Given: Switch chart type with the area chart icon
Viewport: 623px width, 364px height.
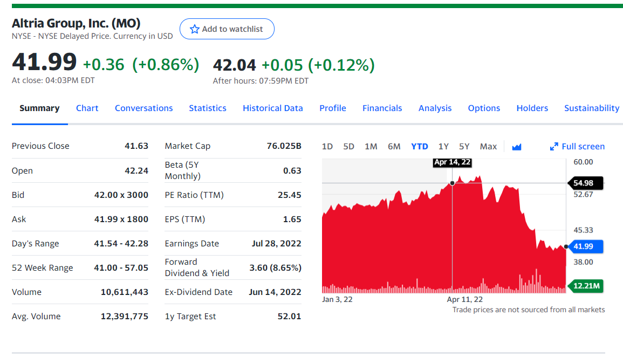Looking at the screenshot, I should point(517,147).
